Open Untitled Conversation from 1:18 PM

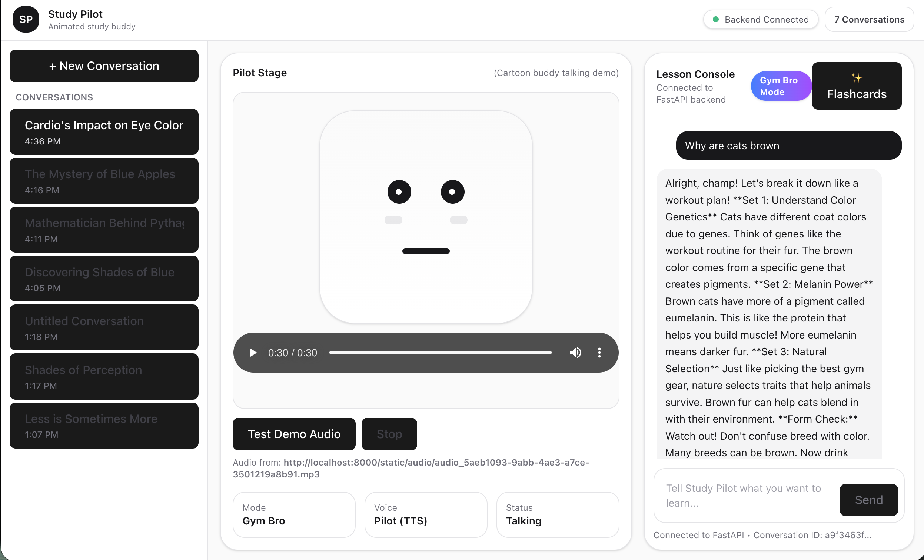tap(104, 328)
